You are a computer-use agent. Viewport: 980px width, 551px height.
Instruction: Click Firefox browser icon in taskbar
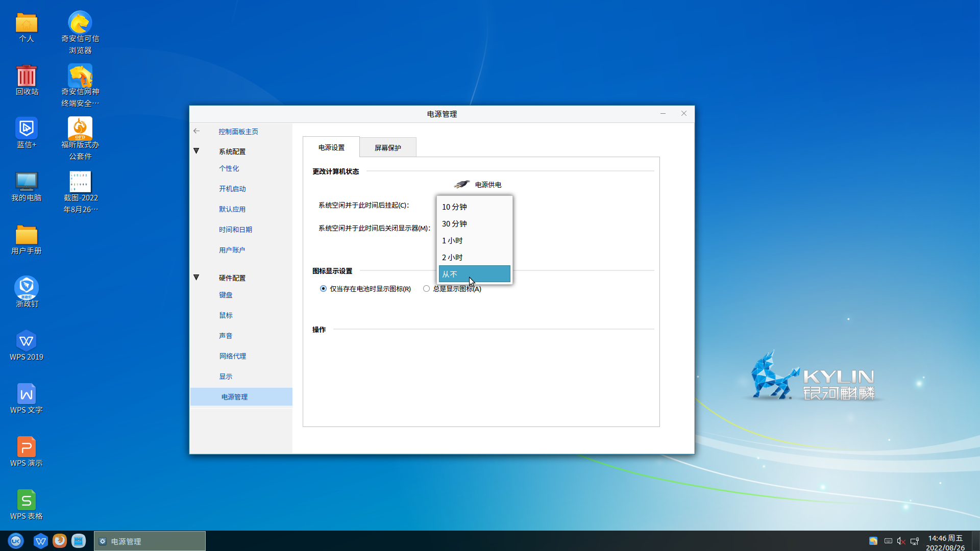(60, 541)
